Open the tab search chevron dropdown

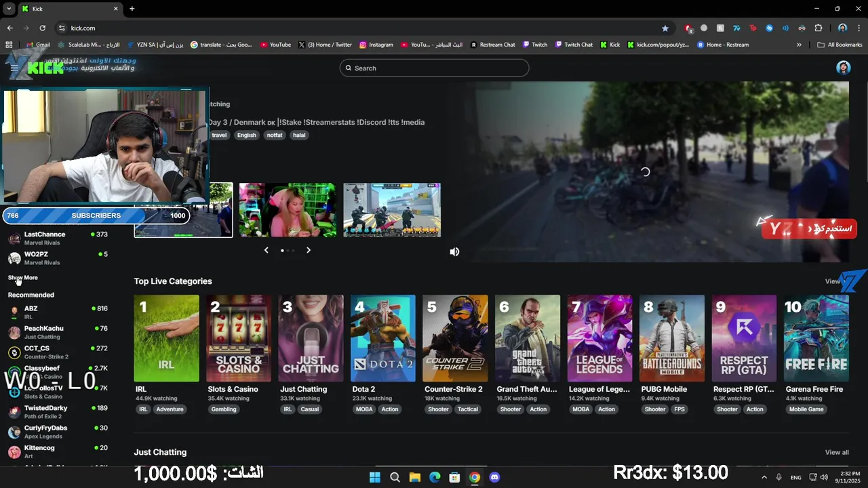9,9
